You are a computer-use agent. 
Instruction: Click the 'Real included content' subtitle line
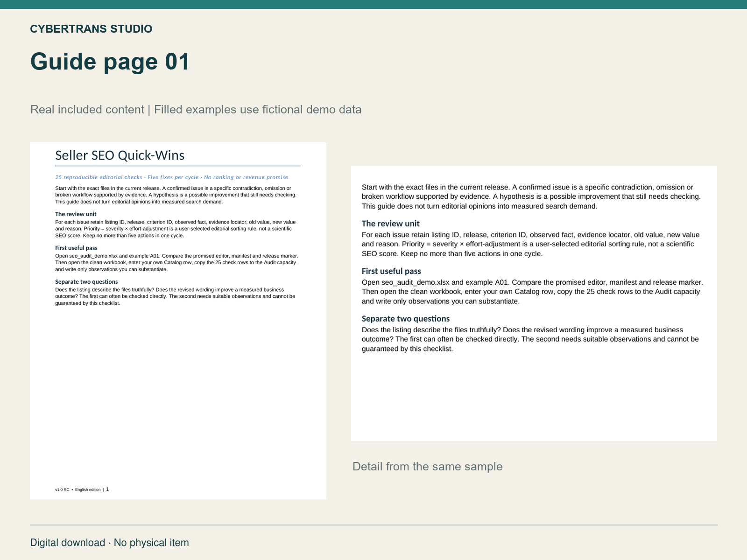click(x=196, y=110)
